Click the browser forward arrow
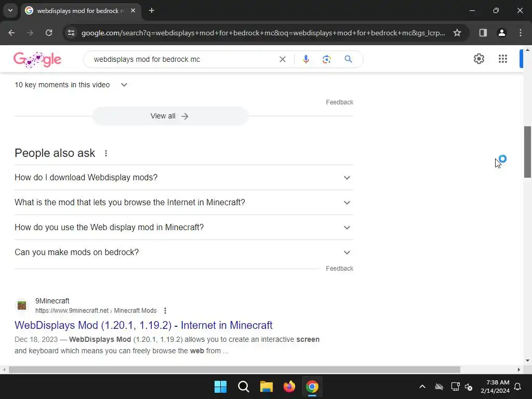Viewport: 532px width, 399px height. click(30, 33)
